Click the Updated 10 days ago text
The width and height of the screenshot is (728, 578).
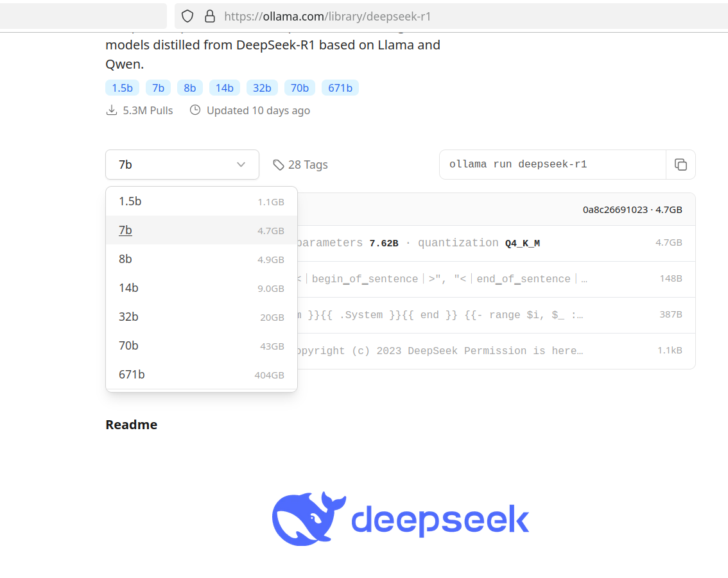[258, 110]
